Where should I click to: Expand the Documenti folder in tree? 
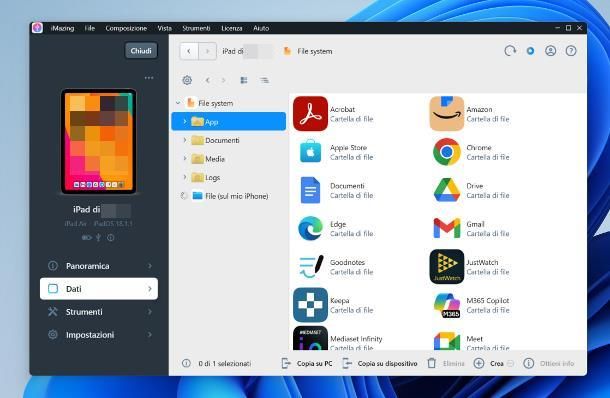coord(185,140)
